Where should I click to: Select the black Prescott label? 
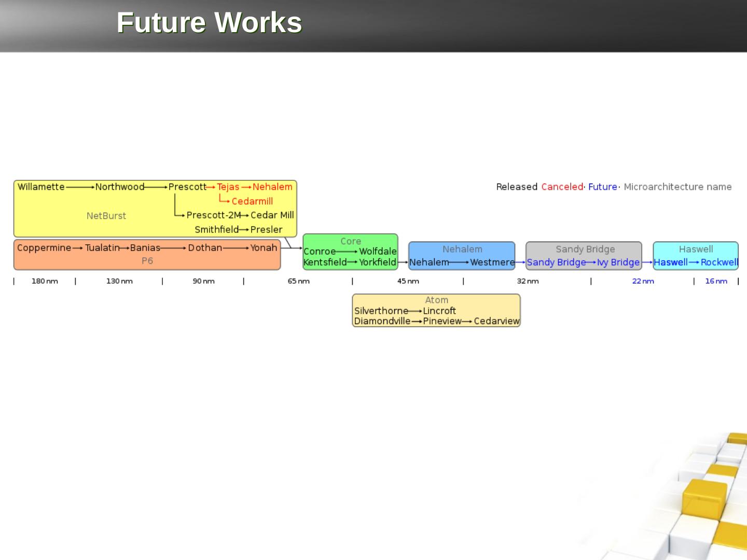pos(187,187)
